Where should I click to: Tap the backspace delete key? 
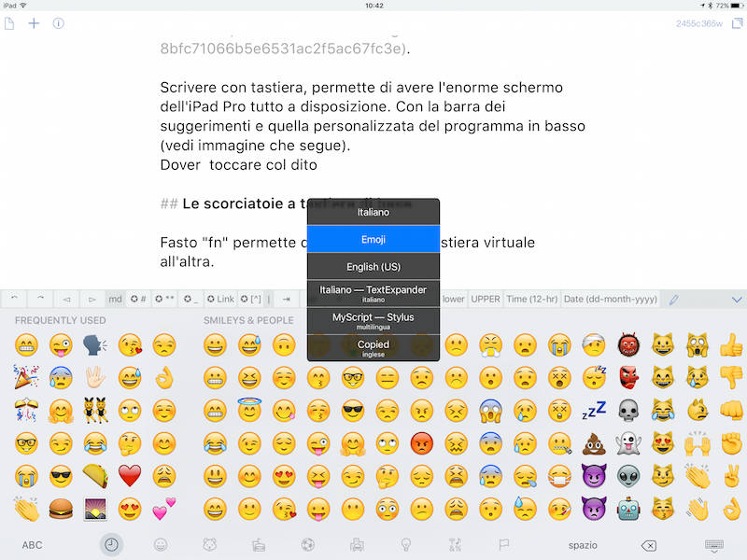pos(649,545)
